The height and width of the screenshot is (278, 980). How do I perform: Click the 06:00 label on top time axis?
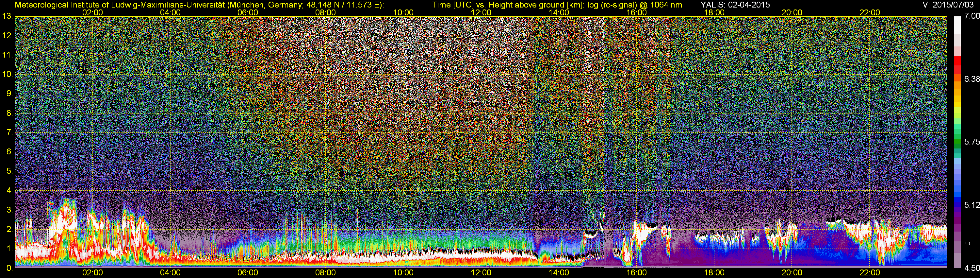[248, 12]
